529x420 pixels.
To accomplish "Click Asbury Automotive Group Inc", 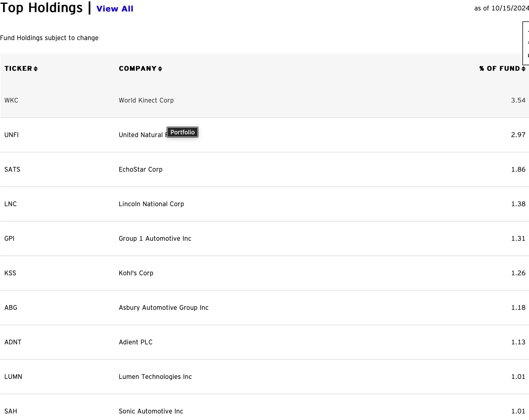I will coord(164,308).
